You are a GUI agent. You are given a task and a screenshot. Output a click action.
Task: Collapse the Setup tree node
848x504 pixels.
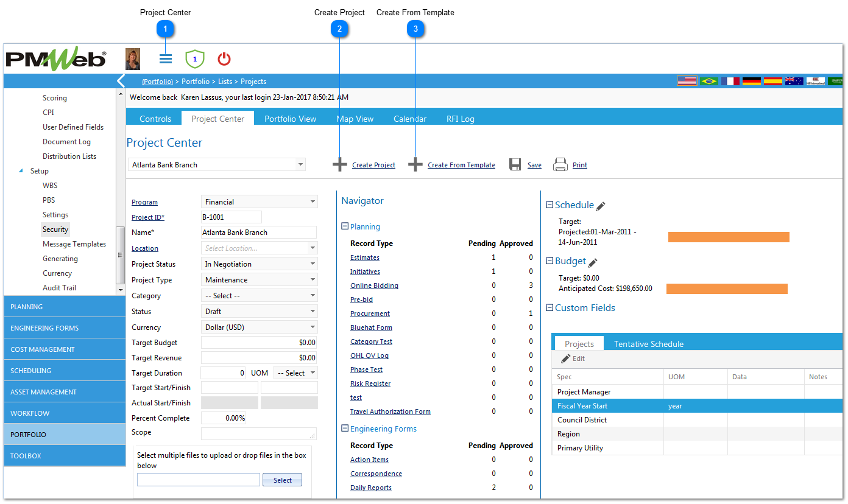(x=22, y=171)
